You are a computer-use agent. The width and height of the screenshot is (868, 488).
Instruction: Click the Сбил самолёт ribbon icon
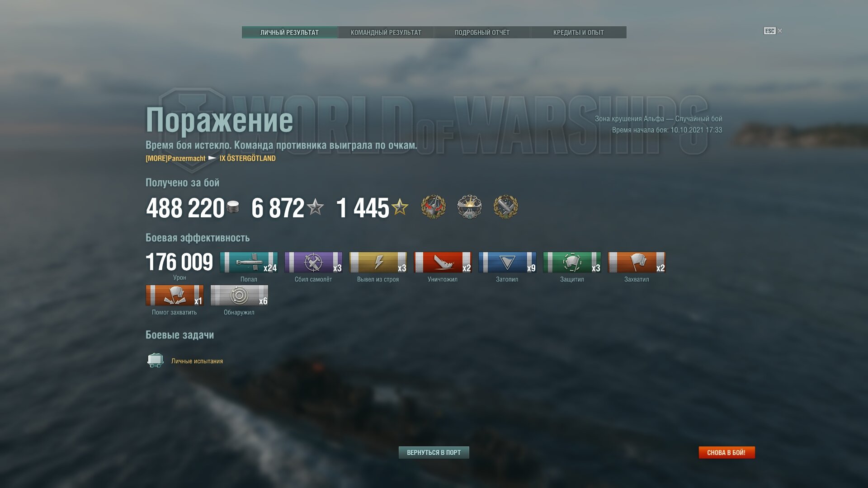click(x=313, y=262)
